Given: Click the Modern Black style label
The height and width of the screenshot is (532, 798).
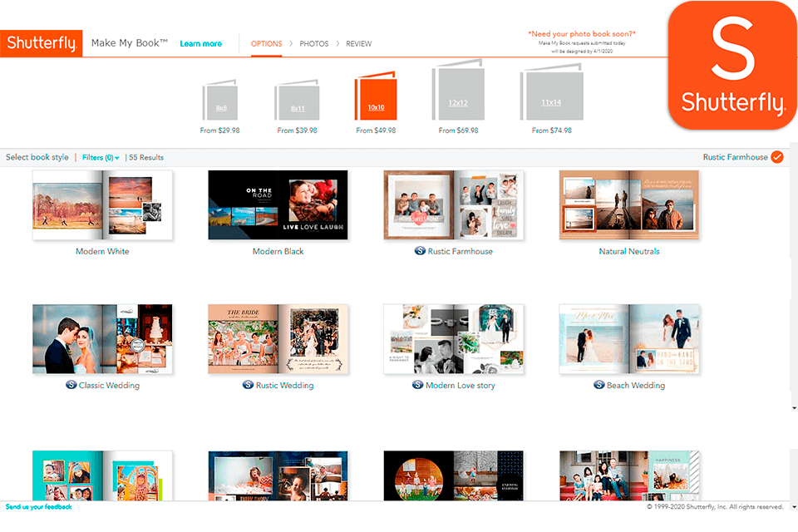Looking at the screenshot, I should (x=278, y=252).
